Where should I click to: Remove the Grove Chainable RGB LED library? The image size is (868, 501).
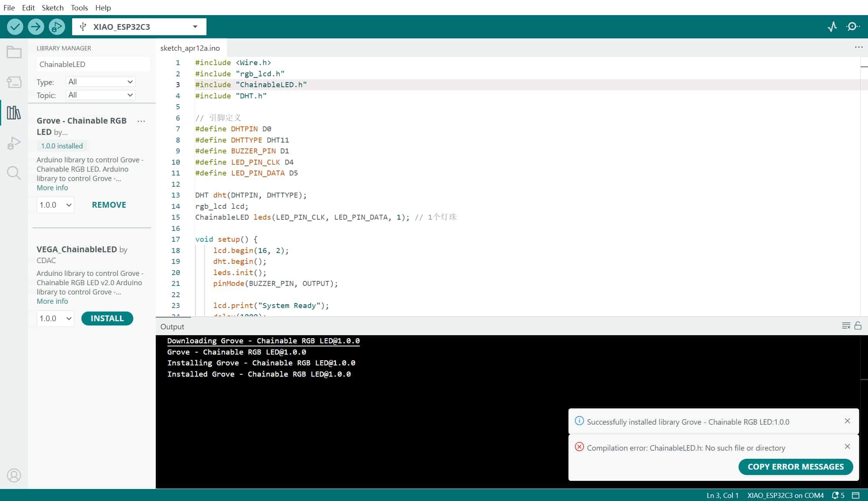109,205
